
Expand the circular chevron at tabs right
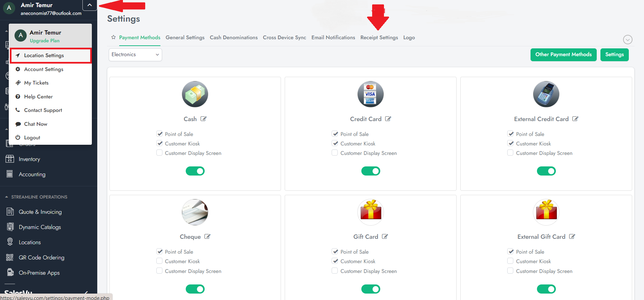point(627,40)
